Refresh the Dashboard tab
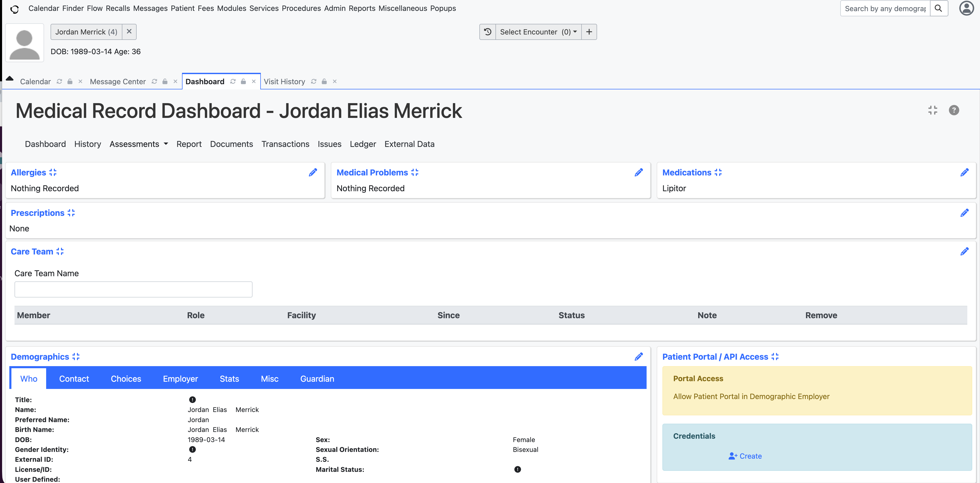 [x=233, y=81]
